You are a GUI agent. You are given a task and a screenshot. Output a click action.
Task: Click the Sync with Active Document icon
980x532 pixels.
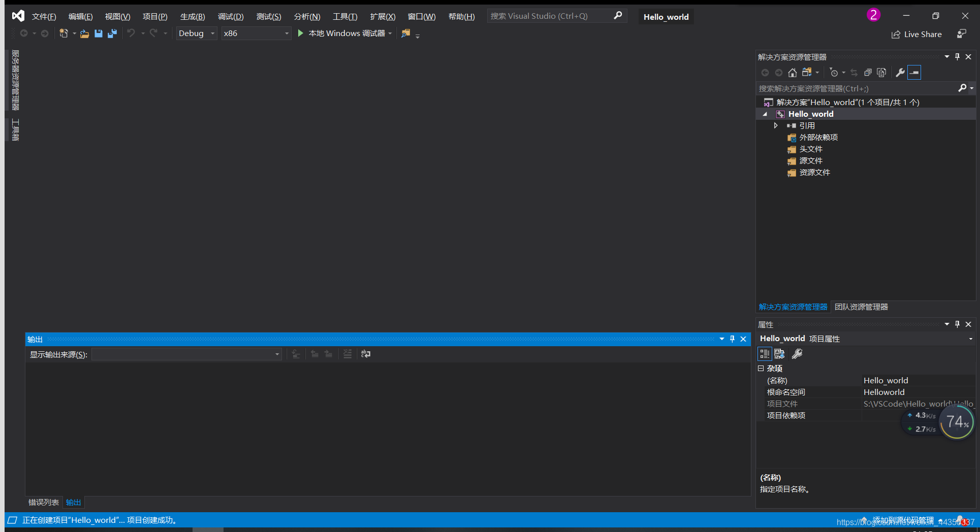[853, 73]
